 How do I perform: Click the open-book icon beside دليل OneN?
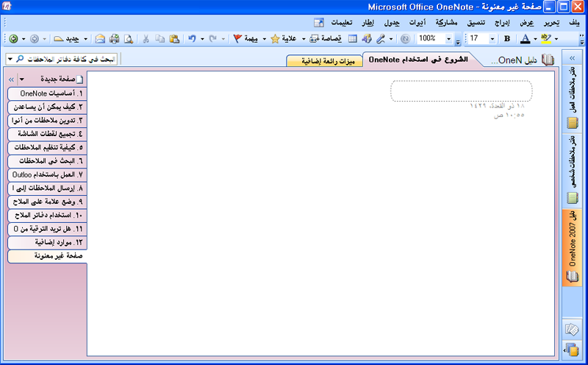pyautogui.click(x=548, y=60)
